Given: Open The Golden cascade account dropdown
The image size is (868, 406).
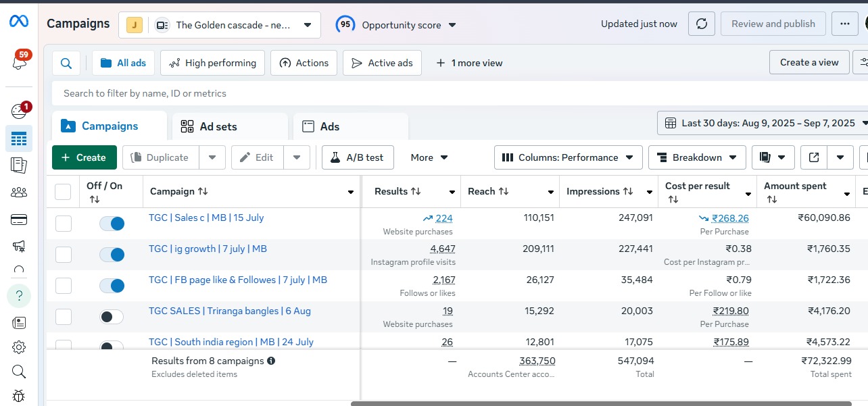Looking at the screenshot, I should (x=219, y=25).
